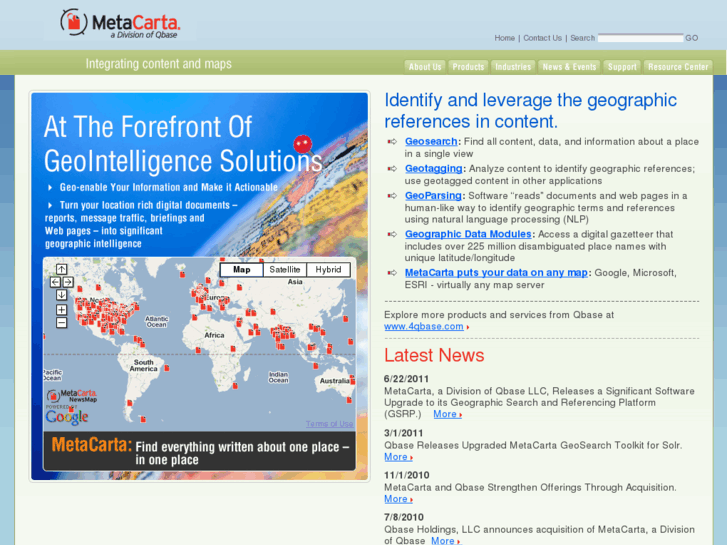The width and height of the screenshot is (727, 545).
Task: Click the 'Integrating content and maps' tagline
Action: pyautogui.click(x=159, y=64)
